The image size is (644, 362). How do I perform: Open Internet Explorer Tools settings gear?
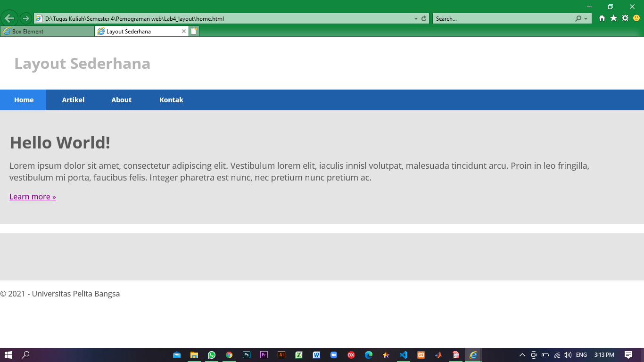coord(625,18)
